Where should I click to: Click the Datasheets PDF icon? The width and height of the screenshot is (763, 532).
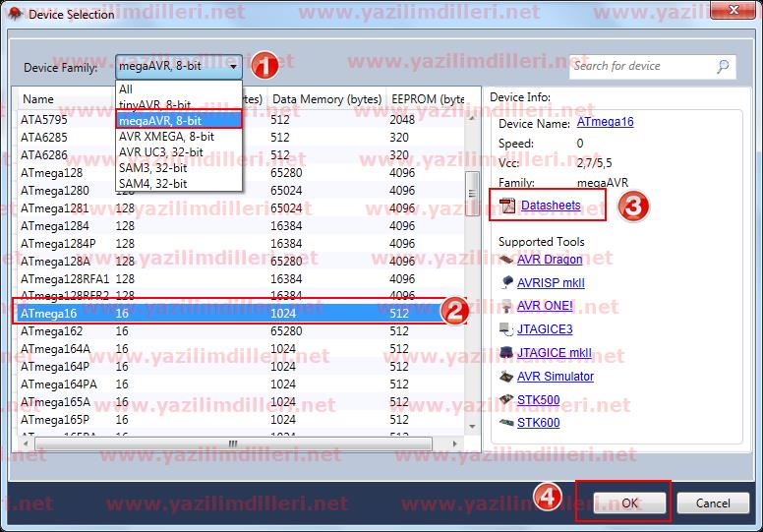[507, 206]
